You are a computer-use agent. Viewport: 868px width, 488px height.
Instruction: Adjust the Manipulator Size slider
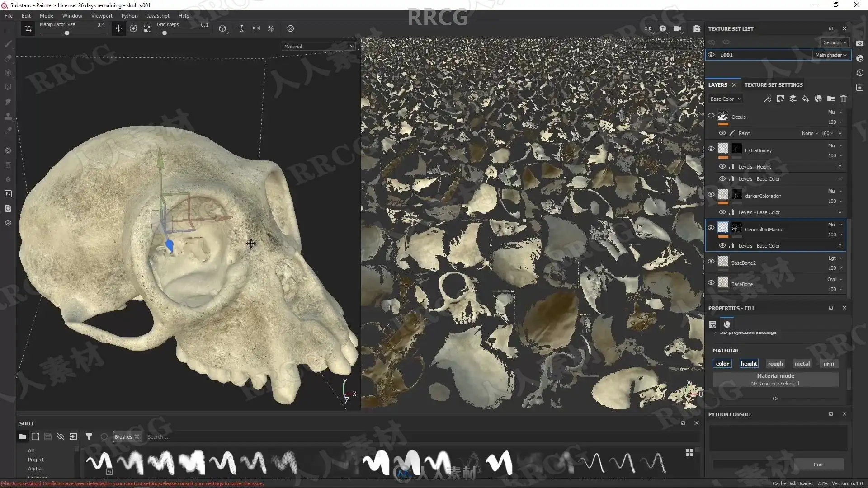tap(67, 33)
